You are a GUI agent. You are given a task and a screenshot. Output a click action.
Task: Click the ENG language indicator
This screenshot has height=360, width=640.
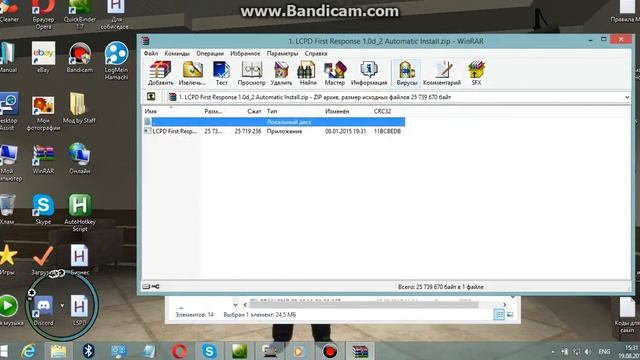tap(604, 351)
